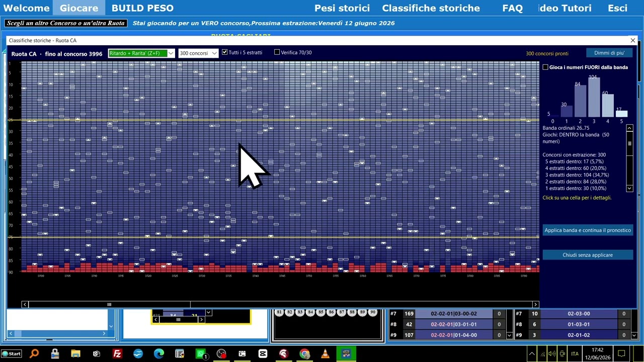This screenshot has height=362, width=644.
Task: Select number ball 85
Action: coord(321,312)
